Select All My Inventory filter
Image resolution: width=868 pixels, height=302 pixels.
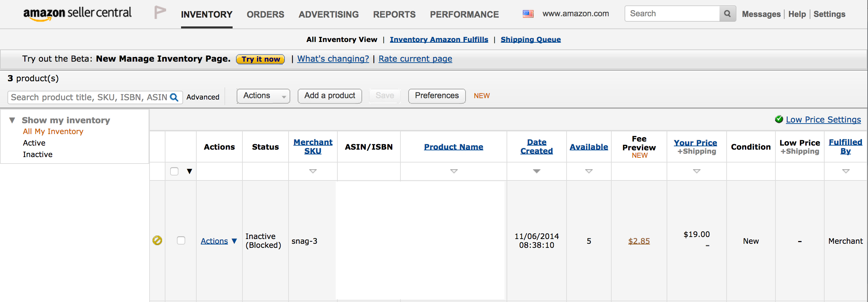[x=53, y=131]
